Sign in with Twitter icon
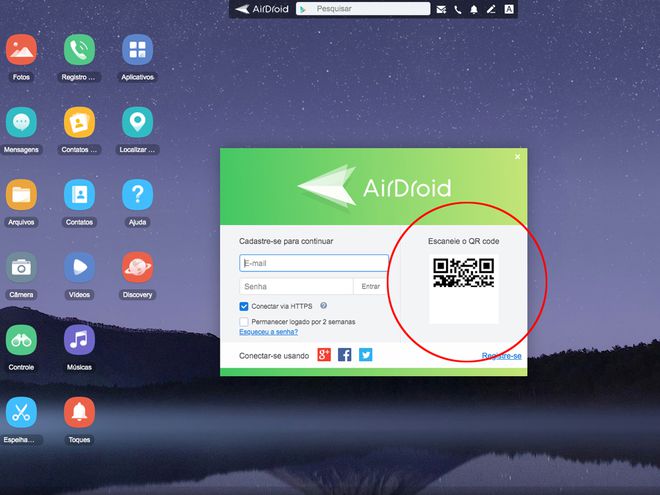This screenshot has height=495, width=660. [365, 355]
